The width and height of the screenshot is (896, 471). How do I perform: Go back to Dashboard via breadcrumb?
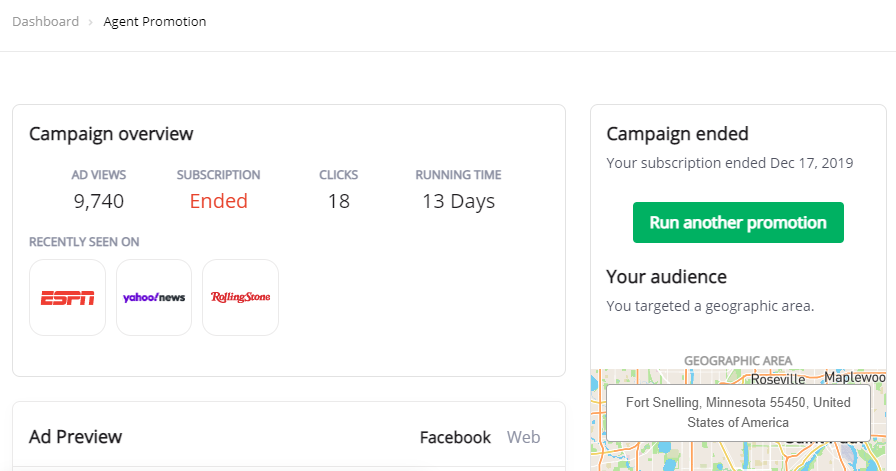(x=45, y=21)
